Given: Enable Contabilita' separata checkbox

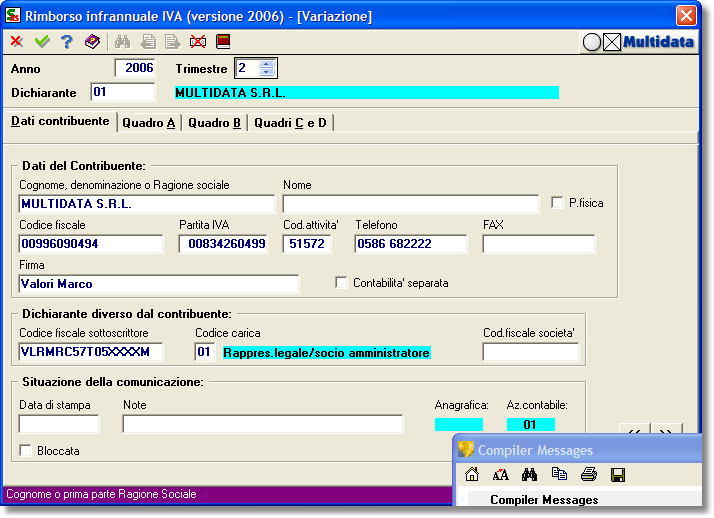Looking at the screenshot, I should click(341, 283).
